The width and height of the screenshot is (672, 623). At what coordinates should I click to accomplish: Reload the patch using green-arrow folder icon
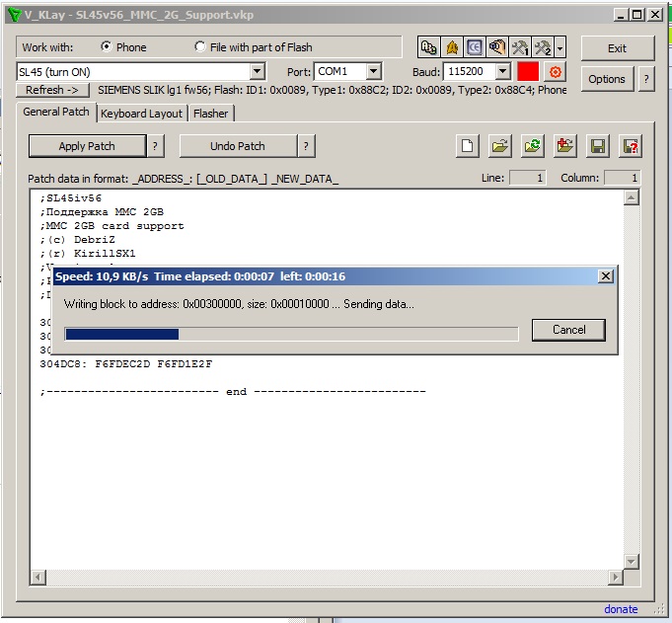pos(532,146)
